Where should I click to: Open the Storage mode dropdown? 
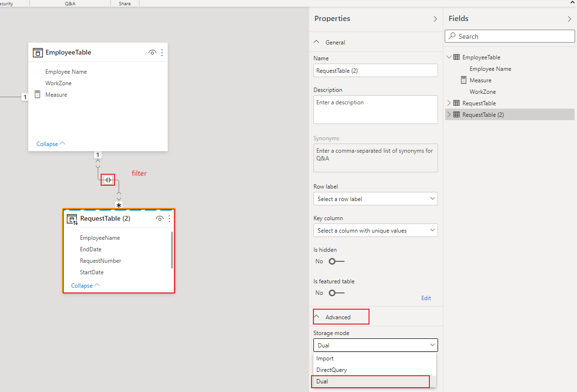[376, 345]
